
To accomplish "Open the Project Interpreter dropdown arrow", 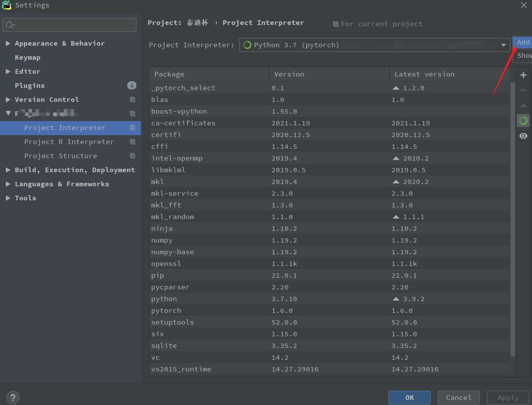I will click(503, 45).
